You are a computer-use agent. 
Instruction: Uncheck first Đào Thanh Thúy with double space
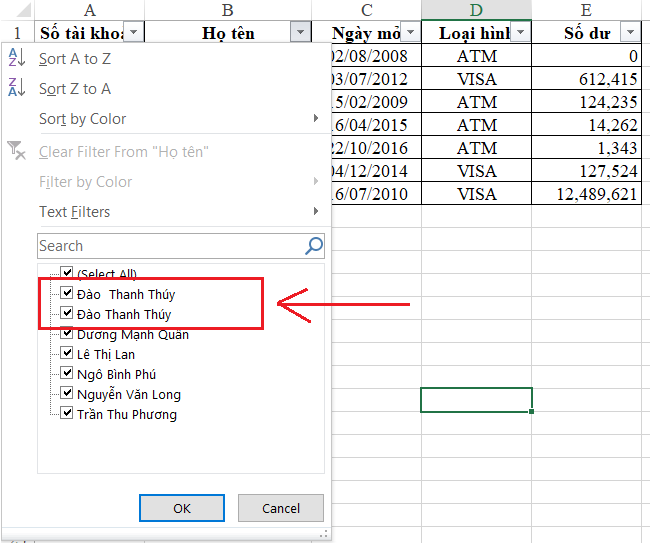click(x=67, y=293)
